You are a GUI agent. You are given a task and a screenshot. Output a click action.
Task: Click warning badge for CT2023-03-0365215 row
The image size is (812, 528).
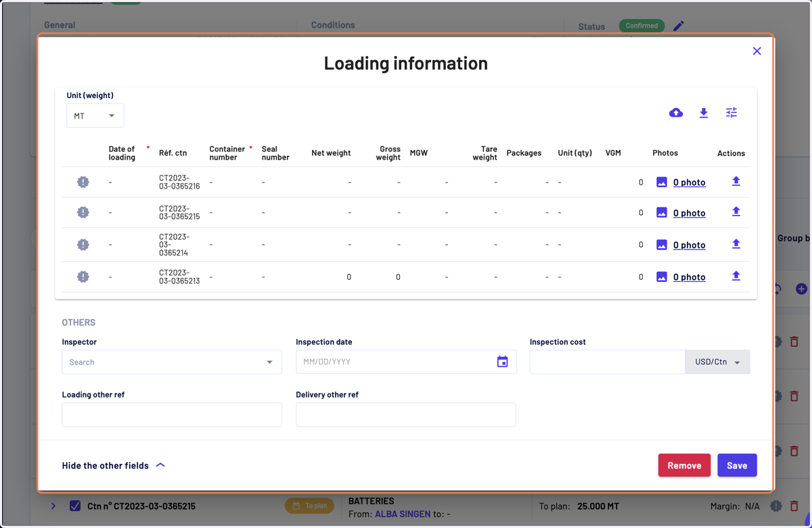click(83, 212)
